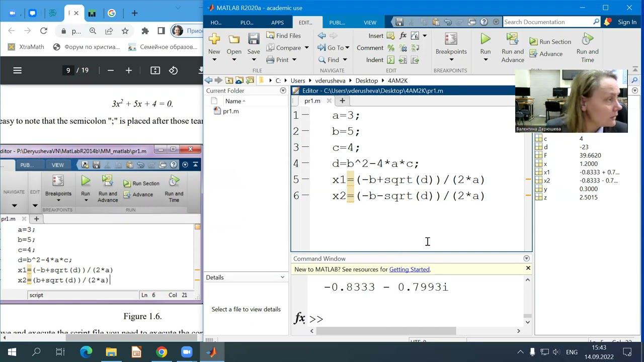Switch to the PUBLISH ribbon tab
Image resolution: width=644 pixels, height=362 pixels.
coord(337,23)
